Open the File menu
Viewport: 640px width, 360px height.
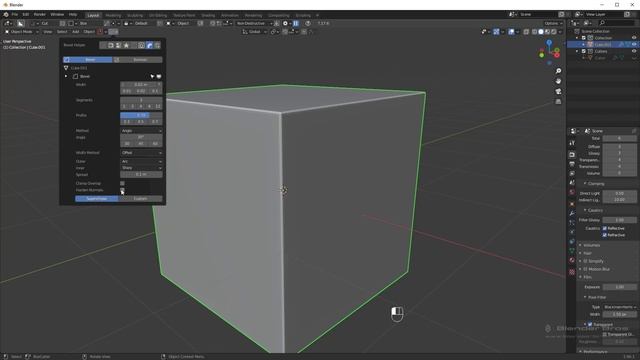point(15,14)
